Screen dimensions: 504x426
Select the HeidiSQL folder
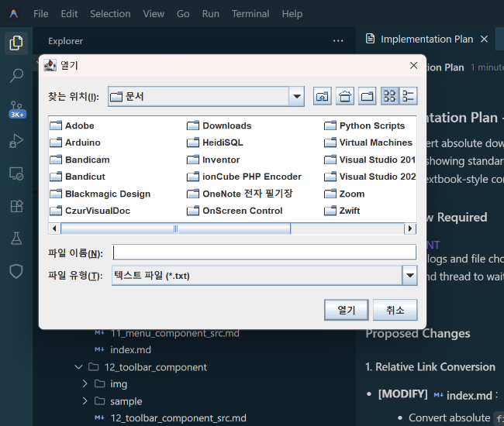pyautogui.click(x=215, y=143)
